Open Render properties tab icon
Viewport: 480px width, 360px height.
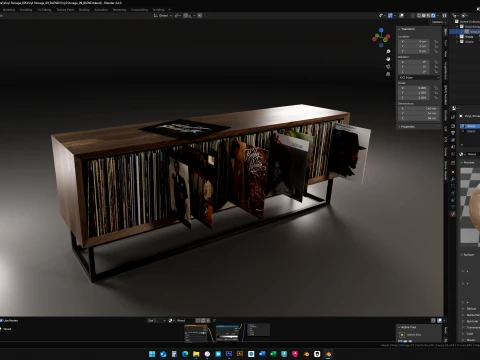pyautogui.click(x=453, y=126)
